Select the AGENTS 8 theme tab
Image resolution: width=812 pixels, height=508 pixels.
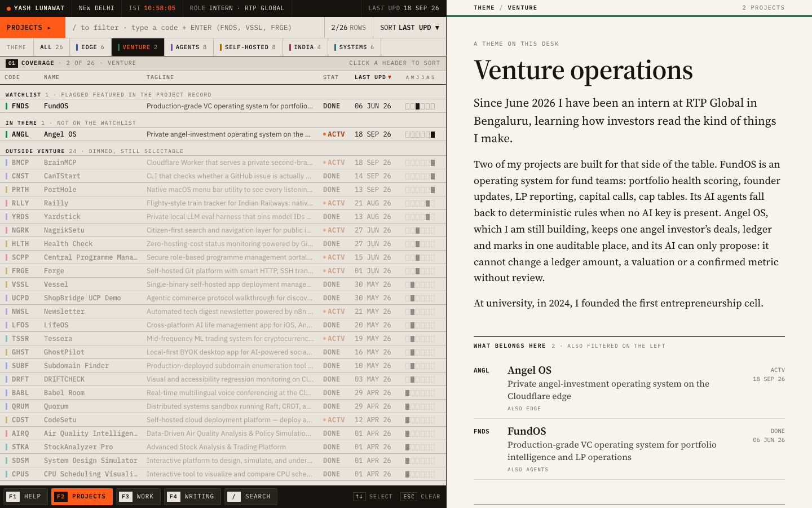click(x=189, y=47)
